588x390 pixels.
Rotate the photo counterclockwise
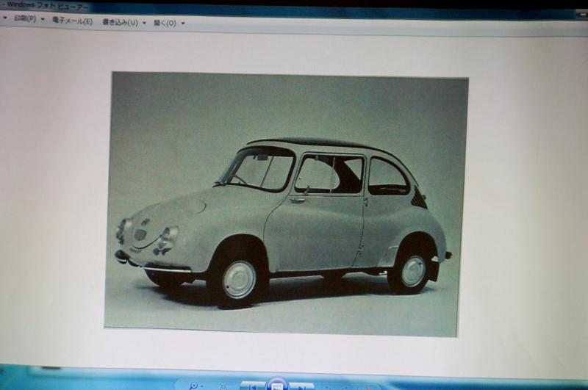click(329, 386)
